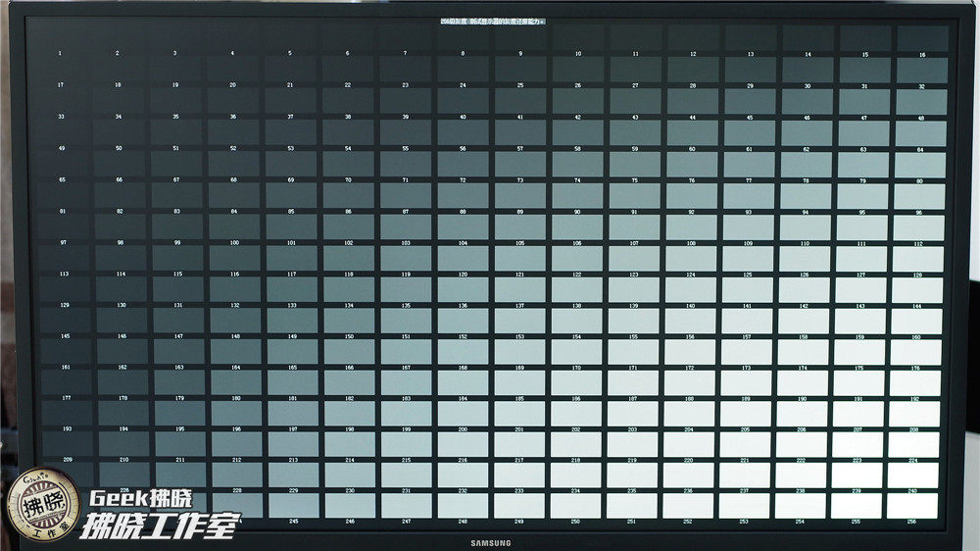Viewport: 980px width, 551px height.
Task: Click the 256-level grayscale title text at top
Action: tap(493, 21)
